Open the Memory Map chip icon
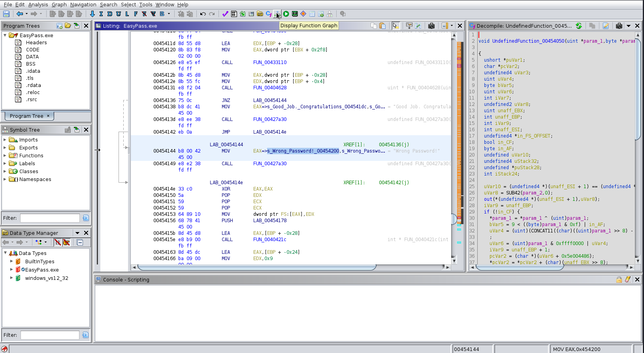The width and height of the screenshot is (644, 353). tap(295, 14)
